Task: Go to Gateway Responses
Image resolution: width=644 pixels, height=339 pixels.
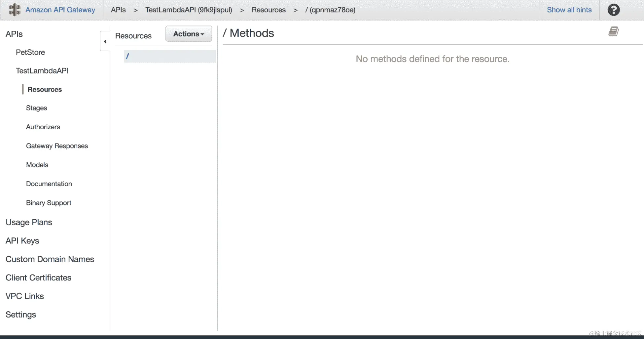Action: [57, 146]
